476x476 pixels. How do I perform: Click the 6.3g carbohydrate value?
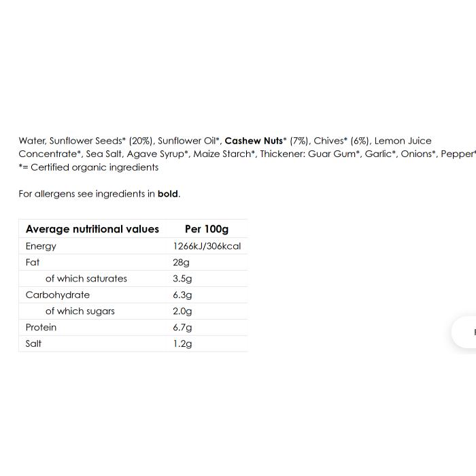pyautogui.click(x=182, y=294)
